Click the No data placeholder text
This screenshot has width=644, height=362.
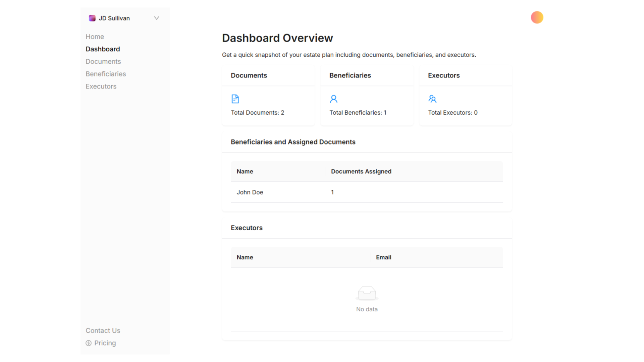coord(367,309)
